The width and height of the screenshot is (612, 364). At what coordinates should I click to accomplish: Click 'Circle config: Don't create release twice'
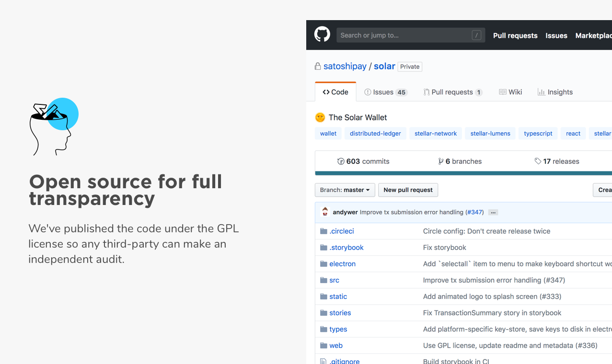486,231
